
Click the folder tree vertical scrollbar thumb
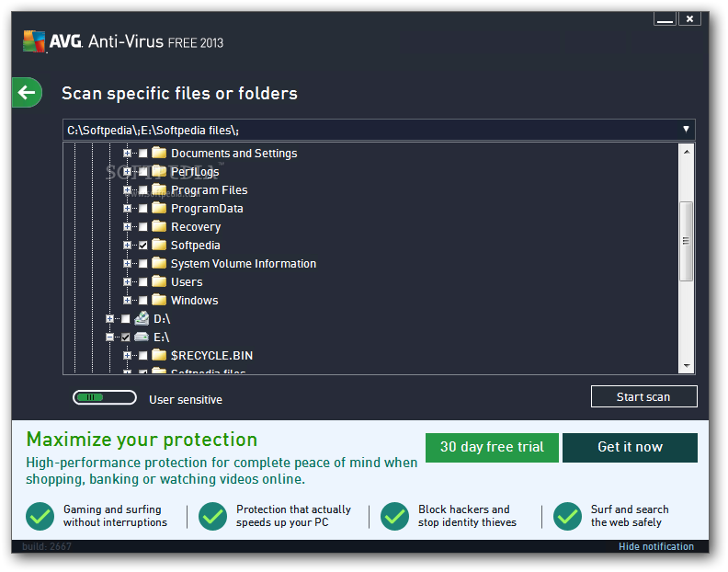(x=686, y=241)
